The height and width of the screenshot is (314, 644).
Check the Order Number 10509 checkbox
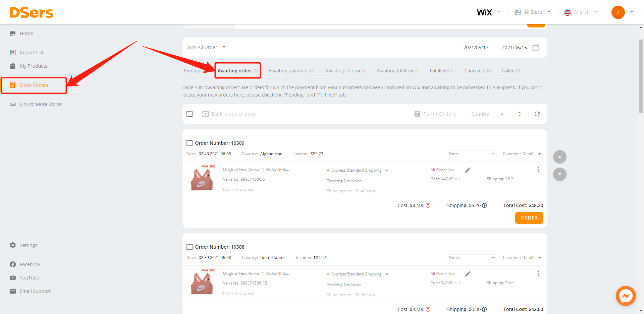click(x=190, y=143)
